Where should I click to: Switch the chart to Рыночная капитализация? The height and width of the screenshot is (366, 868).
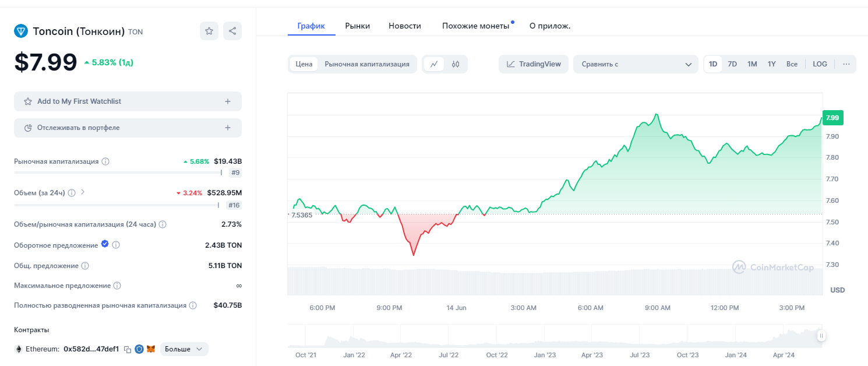367,64
